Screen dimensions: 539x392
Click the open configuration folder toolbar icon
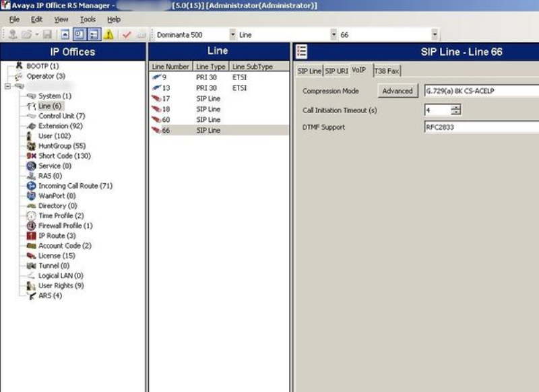coord(26,35)
